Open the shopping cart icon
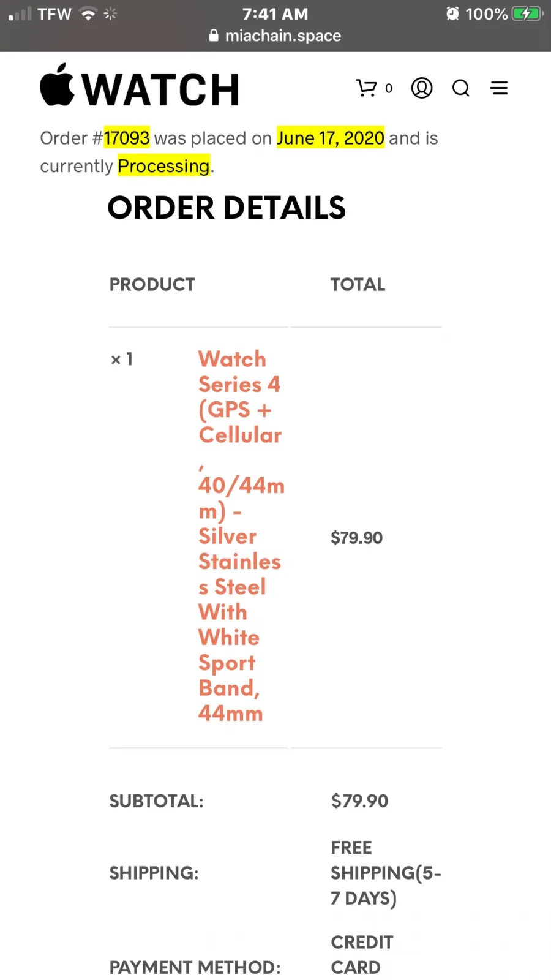Screen dimensions: 551x980 [367, 88]
